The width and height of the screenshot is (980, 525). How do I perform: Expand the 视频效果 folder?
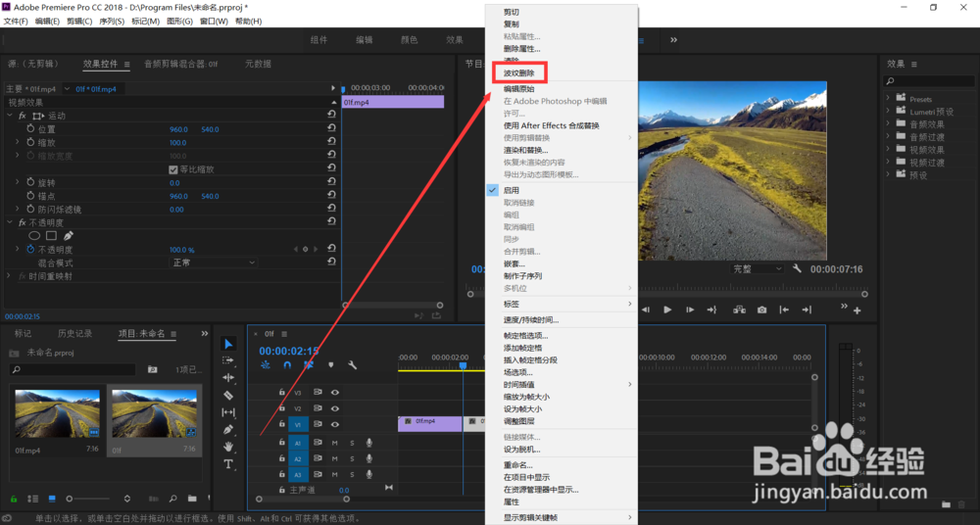pos(888,150)
